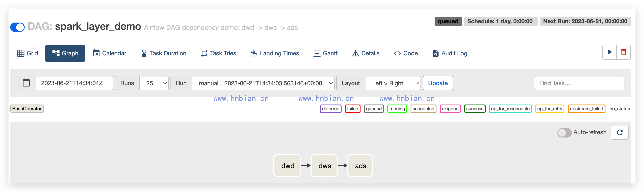Expand the Runs count dropdown
This screenshot has height=192, width=644.
(x=154, y=83)
